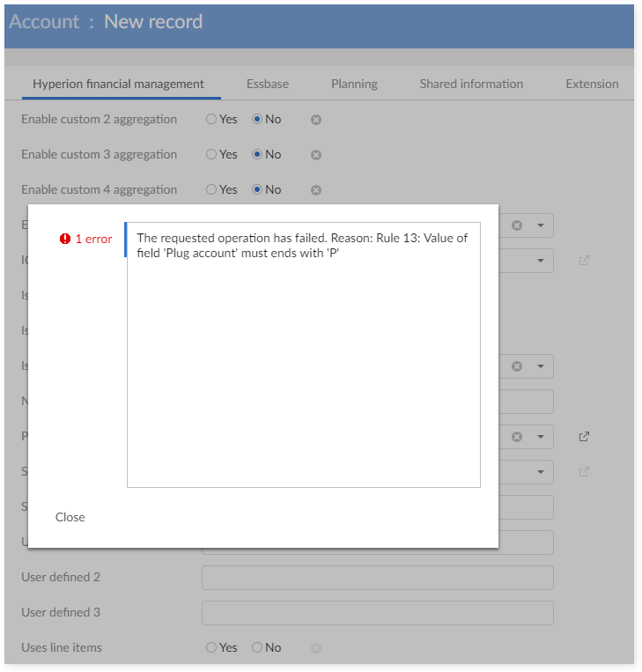Focus the User defined 3 text box
This screenshot has height=672, width=642.
(x=377, y=613)
